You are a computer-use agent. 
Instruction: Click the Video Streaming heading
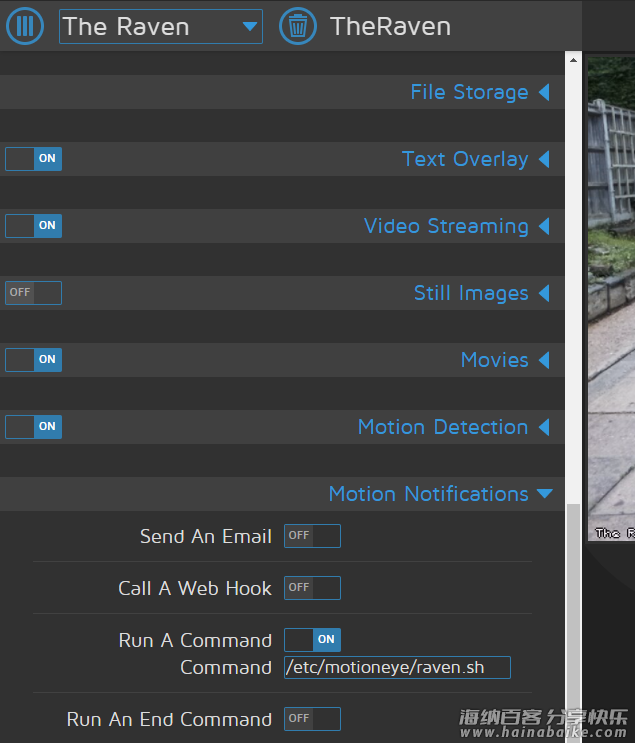tap(446, 226)
